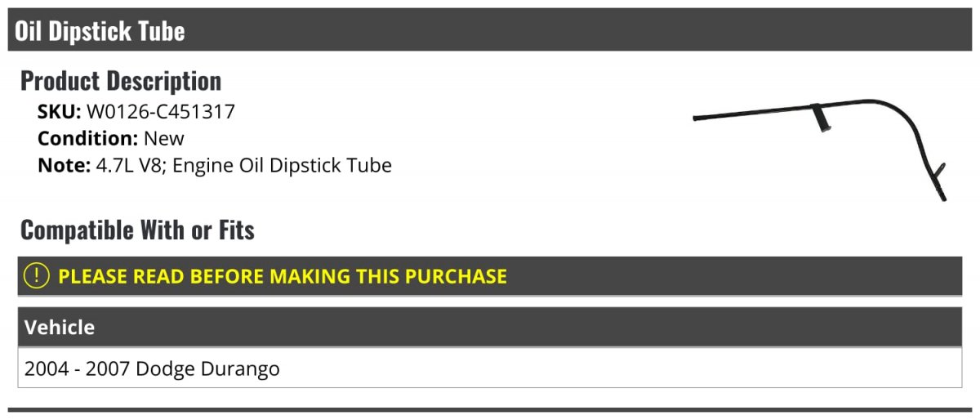Click the yellow warning exclamation icon
Screen dimensions: 980x420
pos(37,276)
